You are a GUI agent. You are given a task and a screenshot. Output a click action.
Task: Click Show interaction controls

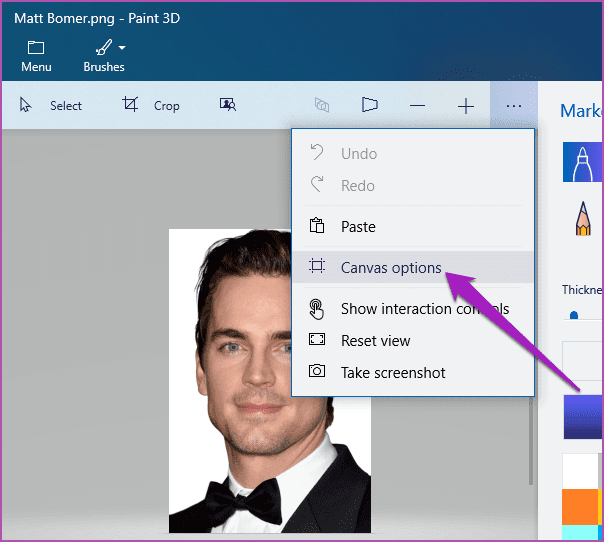click(x=413, y=309)
